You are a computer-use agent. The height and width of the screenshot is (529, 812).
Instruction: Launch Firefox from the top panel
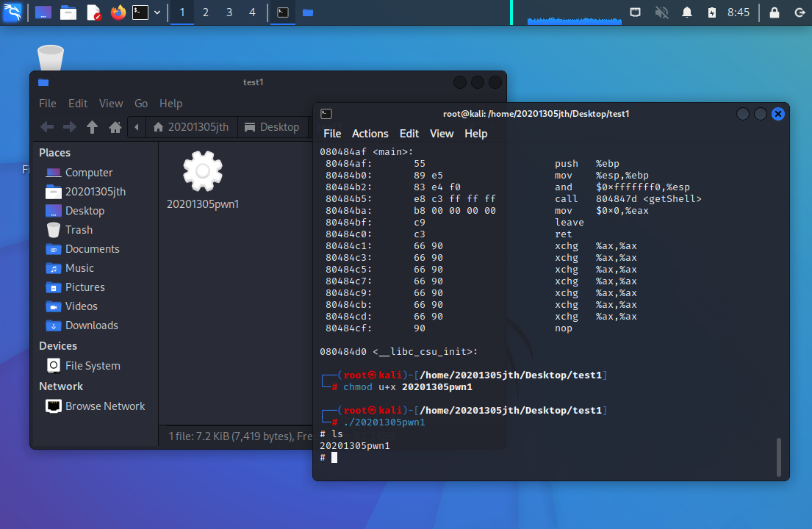118,12
